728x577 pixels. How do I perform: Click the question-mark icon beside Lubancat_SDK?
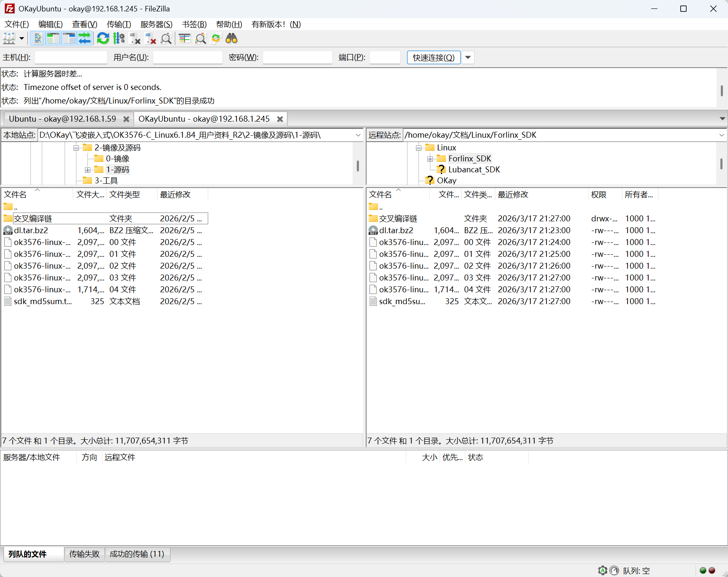(441, 170)
